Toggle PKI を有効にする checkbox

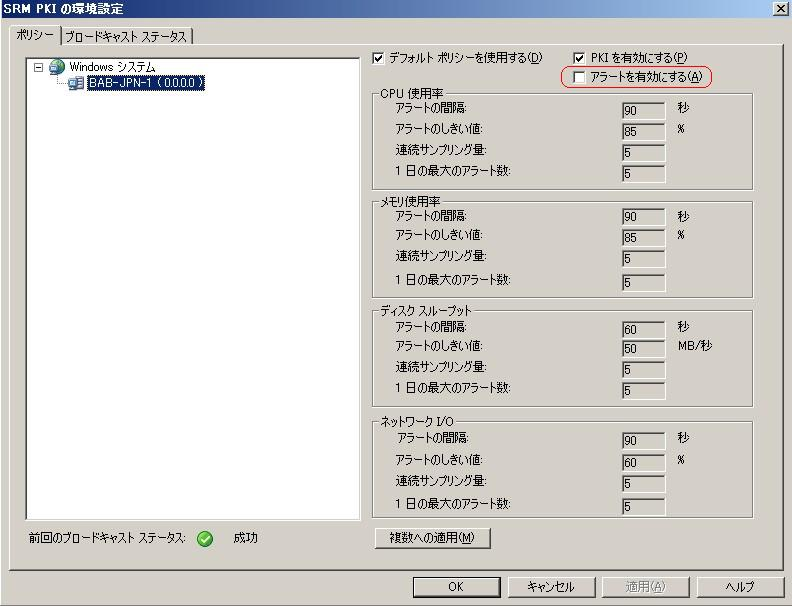[x=579, y=58]
